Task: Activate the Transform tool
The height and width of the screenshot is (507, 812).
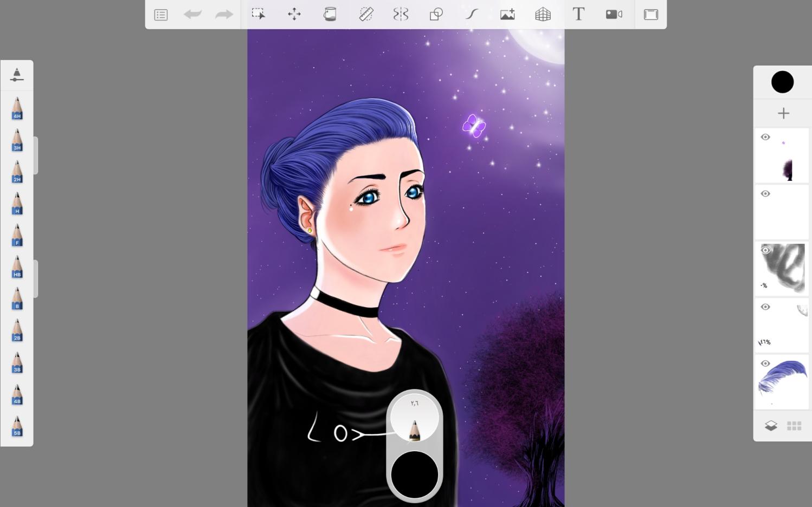Action: (294, 14)
